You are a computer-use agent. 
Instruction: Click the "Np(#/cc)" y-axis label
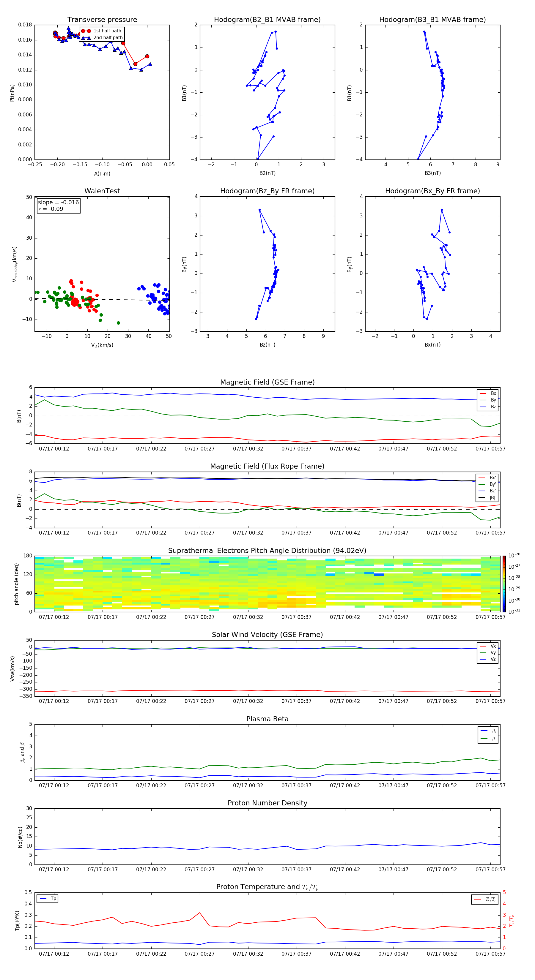[x=20, y=837]
